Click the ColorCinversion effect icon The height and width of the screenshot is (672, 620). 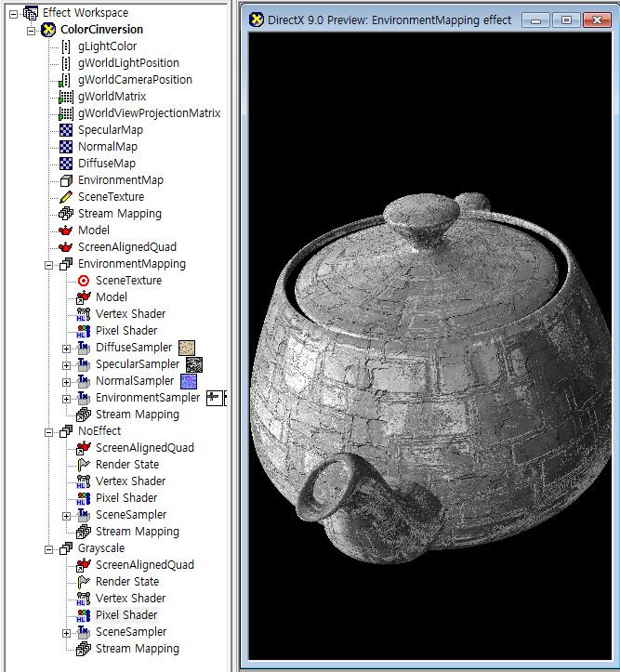pyautogui.click(x=48, y=30)
